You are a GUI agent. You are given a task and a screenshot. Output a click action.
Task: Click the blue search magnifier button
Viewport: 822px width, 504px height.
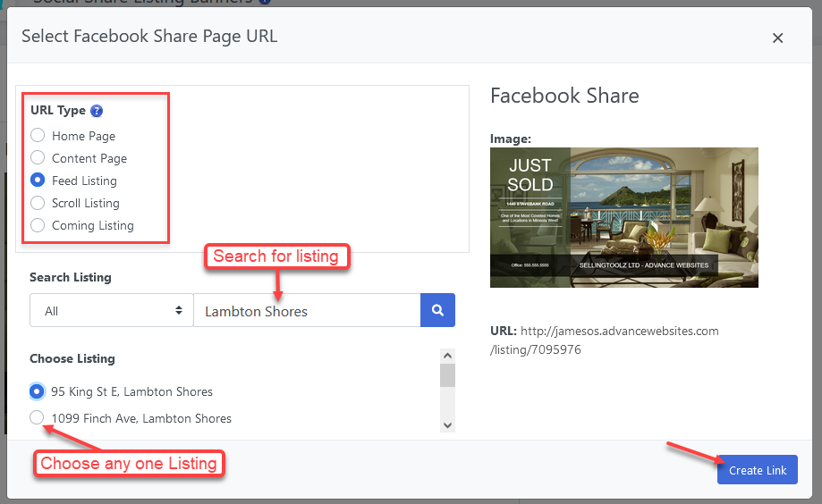437,311
